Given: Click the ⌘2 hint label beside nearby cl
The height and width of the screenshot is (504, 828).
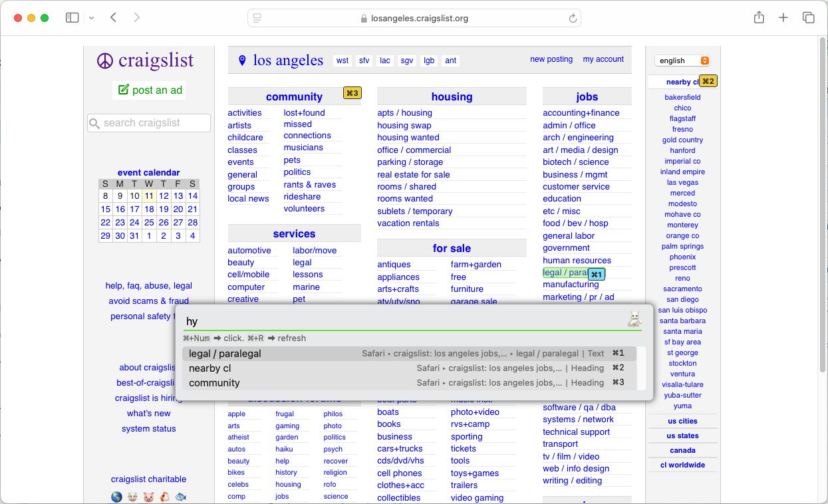Looking at the screenshot, I should coord(708,81).
